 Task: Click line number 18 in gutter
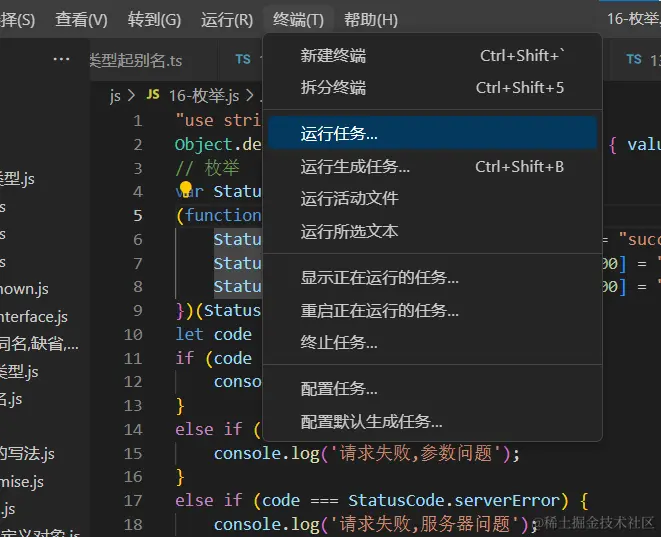point(133,525)
